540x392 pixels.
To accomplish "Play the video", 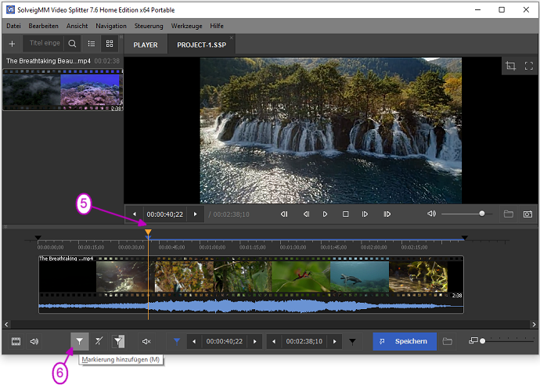I will tap(325, 214).
